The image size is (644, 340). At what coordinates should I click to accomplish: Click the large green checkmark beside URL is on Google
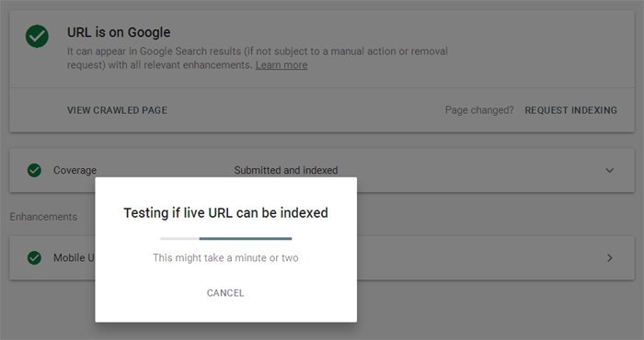(x=37, y=36)
